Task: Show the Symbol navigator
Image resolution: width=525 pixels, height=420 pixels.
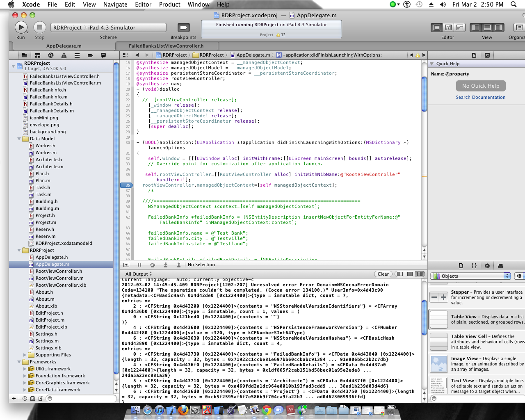Action: [38, 55]
